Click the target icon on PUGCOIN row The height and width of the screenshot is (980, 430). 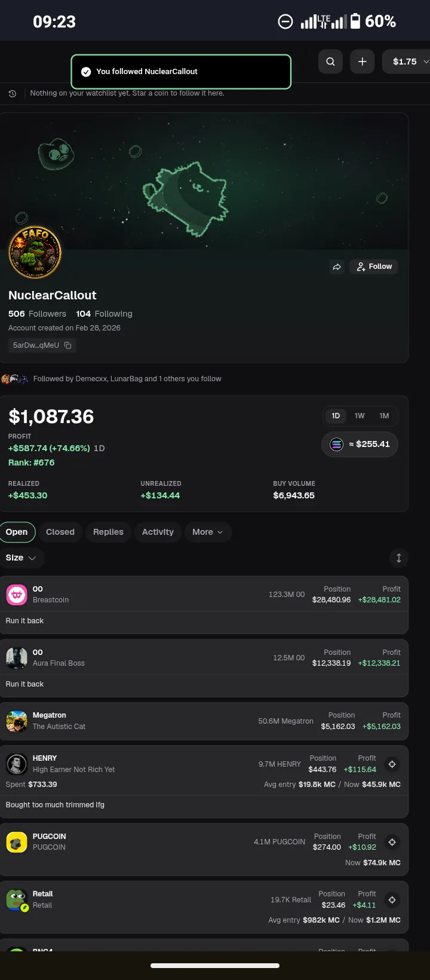tap(392, 842)
